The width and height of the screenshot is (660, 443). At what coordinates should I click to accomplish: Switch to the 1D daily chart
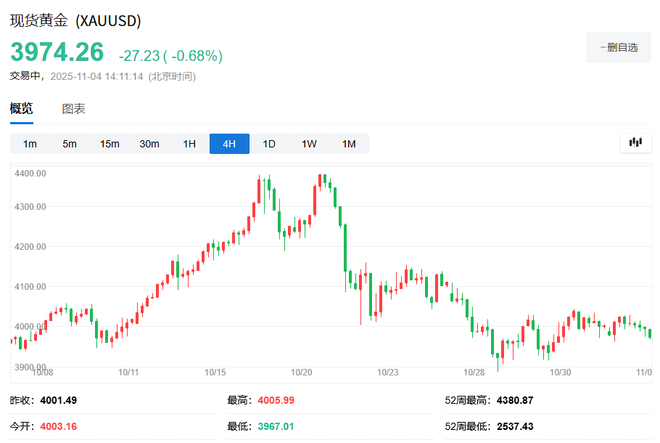click(x=269, y=144)
